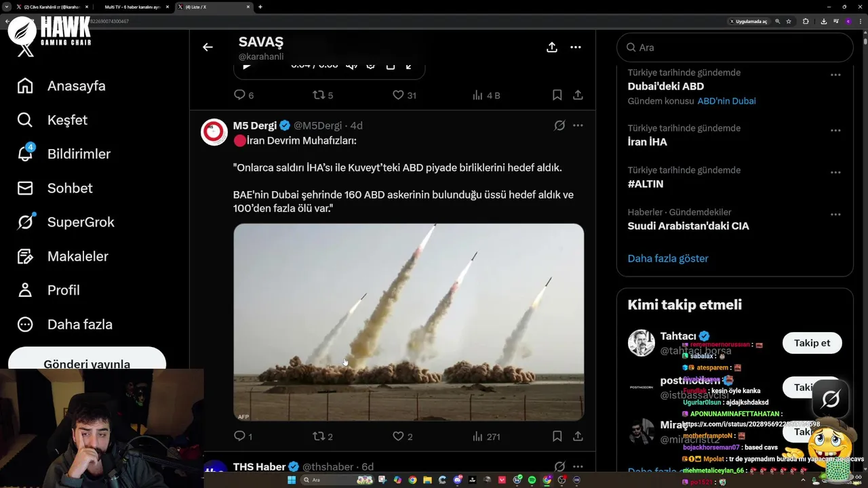Open the @M5Dergi handle link
This screenshot has width=868, height=488.
(x=317, y=125)
